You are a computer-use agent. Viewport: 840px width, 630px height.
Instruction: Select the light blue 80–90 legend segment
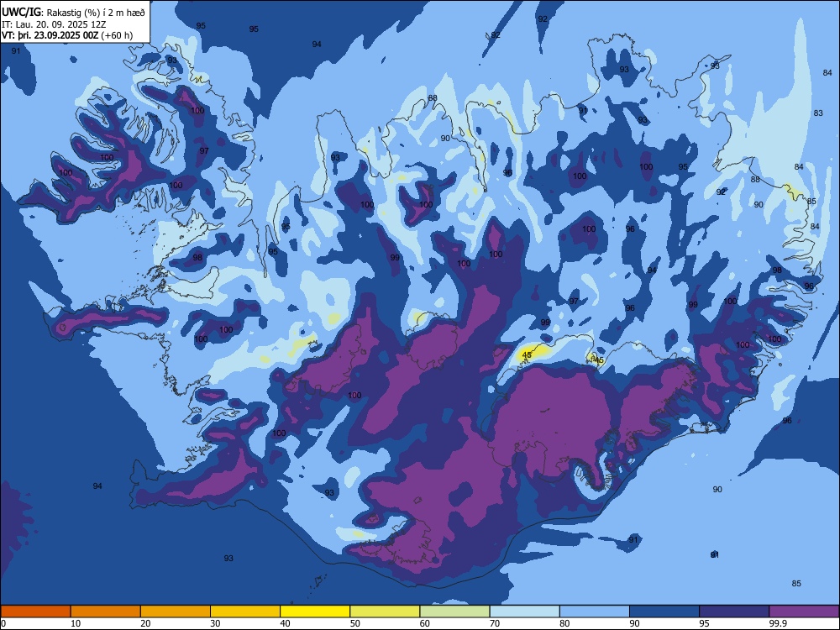(x=595, y=612)
